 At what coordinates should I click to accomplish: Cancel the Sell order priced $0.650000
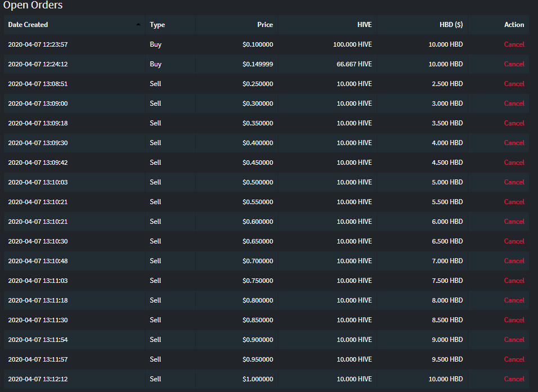click(x=514, y=241)
